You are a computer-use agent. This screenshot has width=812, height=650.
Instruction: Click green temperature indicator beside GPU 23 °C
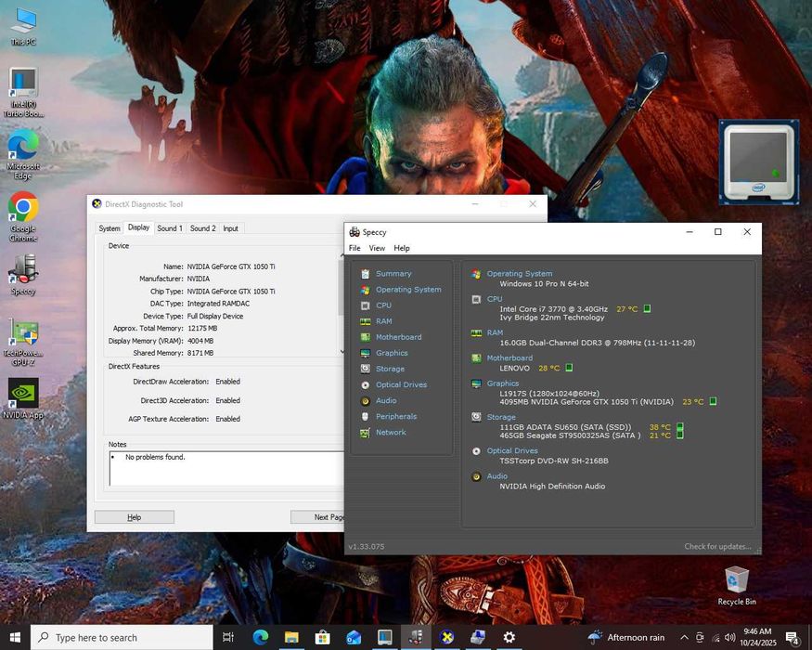pyautogui.click(x=713, y=401)
